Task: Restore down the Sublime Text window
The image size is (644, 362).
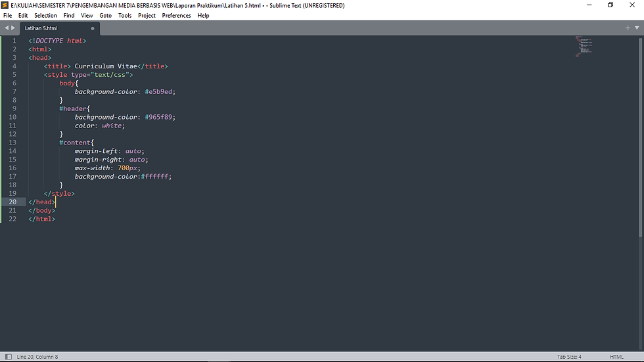Action: (610, 5)
